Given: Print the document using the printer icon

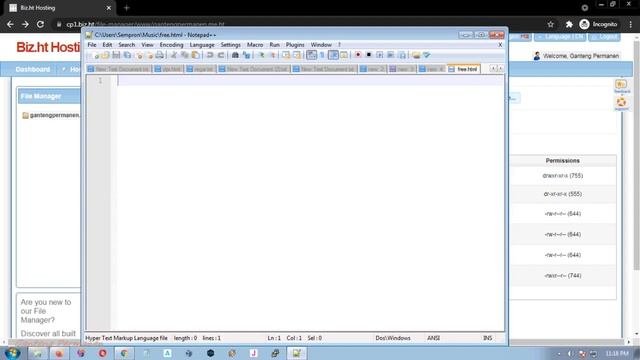Looking at the screenshot, I should (x=160, y=55).
